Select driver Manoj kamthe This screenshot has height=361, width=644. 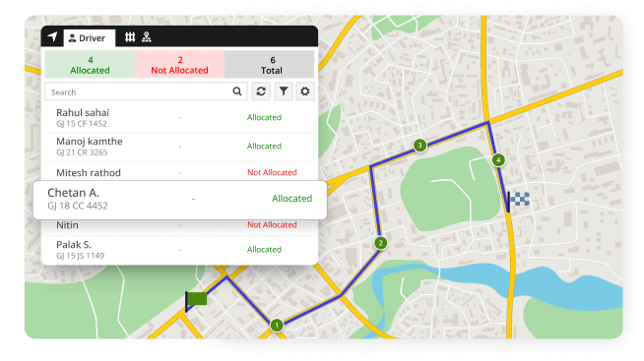pyautogui.click(x=180, y=147)
